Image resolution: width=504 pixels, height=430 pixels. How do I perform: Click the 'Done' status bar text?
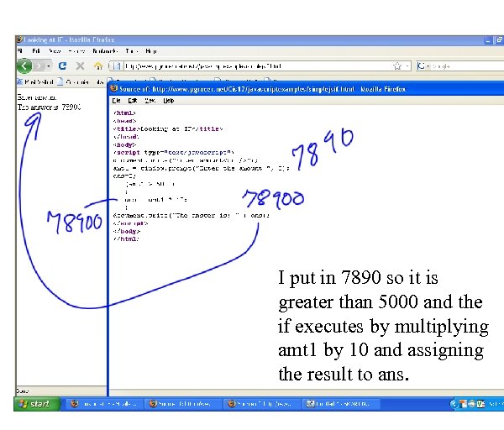point(23,391)
